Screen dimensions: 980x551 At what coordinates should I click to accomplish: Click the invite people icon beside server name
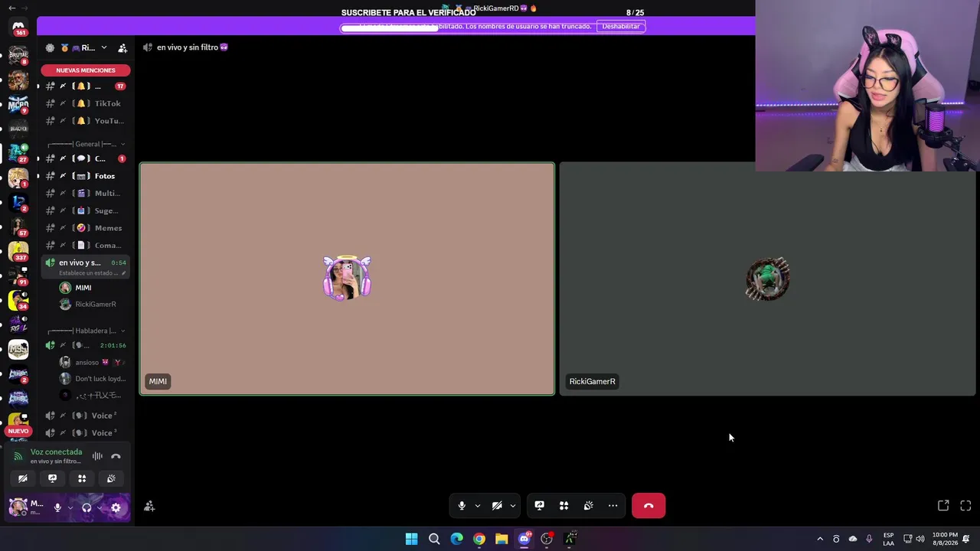click(122, 47)
